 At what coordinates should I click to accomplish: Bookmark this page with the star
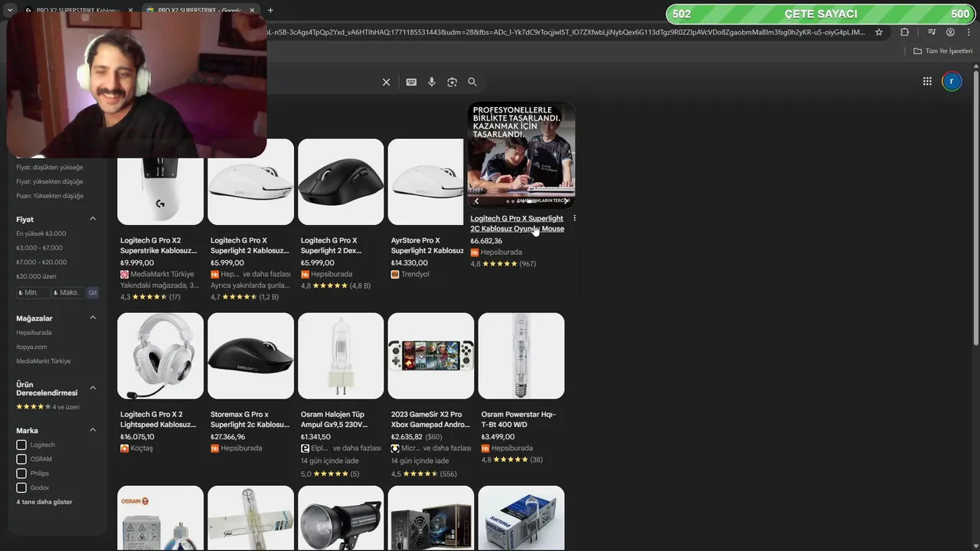pyautogui.click(x=879, y=32)
